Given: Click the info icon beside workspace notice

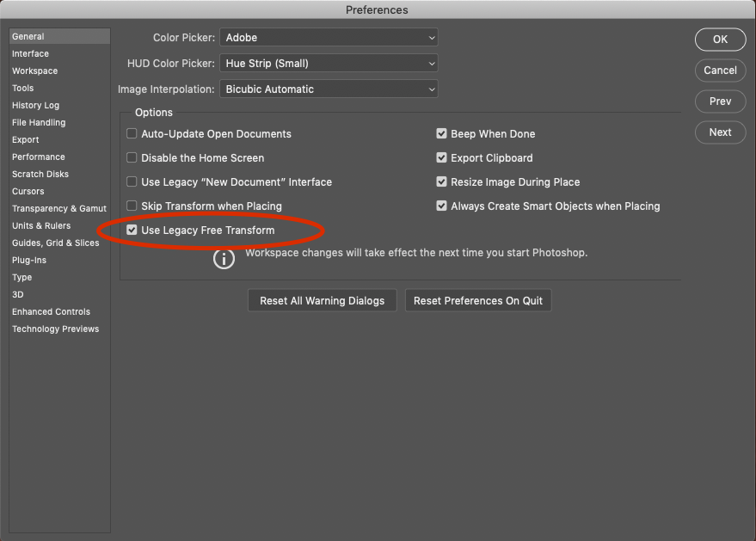Looking at the screenshot, I should click(224, 259).
